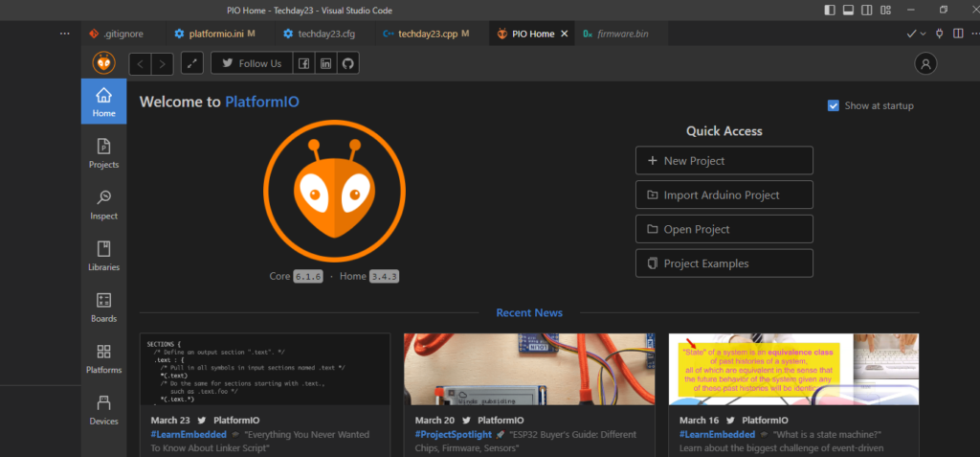Open the Libraries page in sidebar
The height and width of the screenshot is (457, 980).
click(103, 257)
